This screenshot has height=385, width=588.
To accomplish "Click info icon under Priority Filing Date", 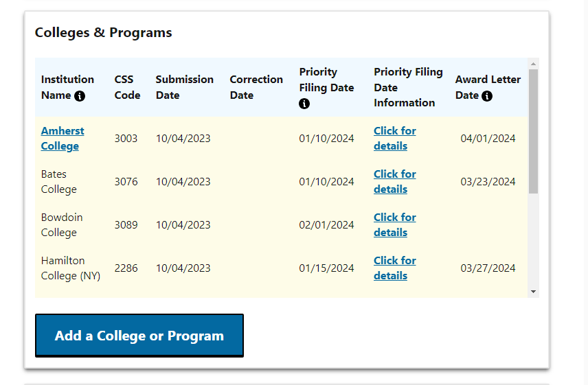I will point(304,104).
